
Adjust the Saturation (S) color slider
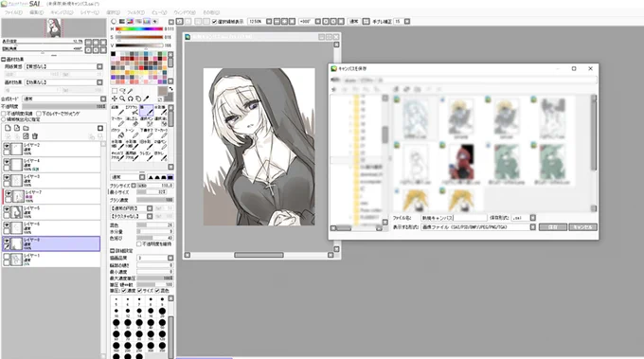[139, 37]
